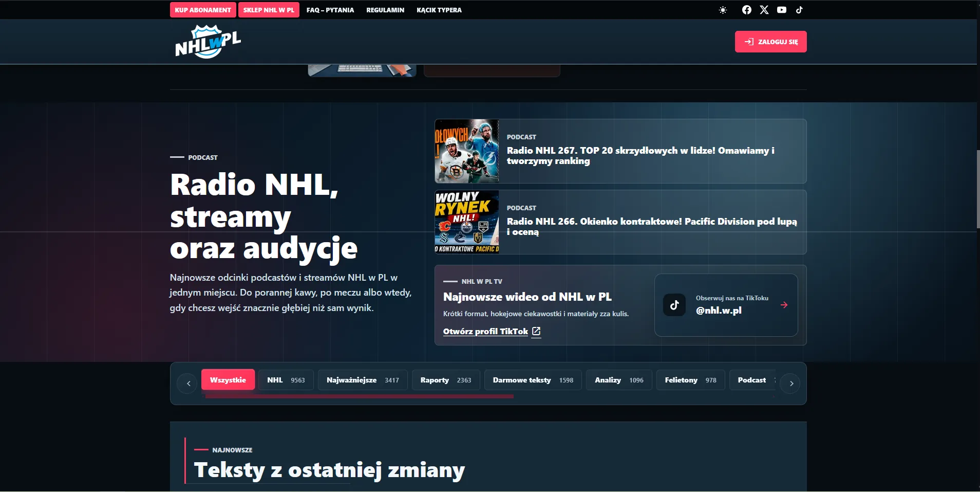
Task: Select the NHL 9563 category tab
Action: click(286, 380)
